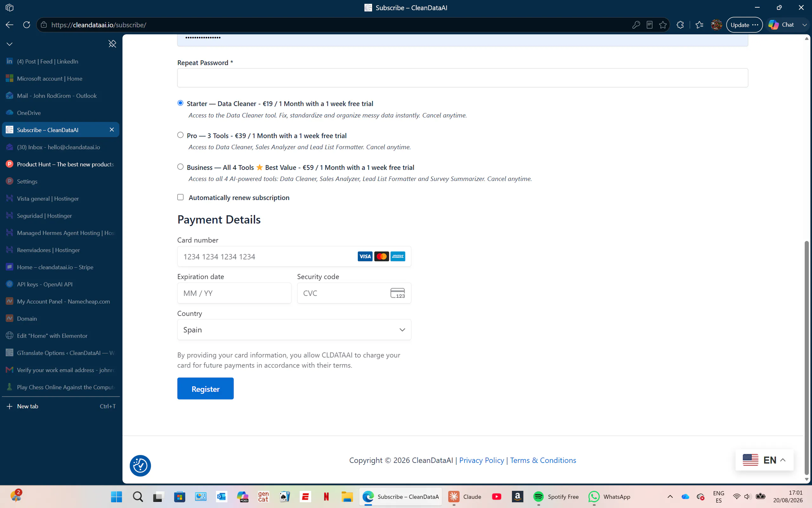Open the Terms & Conditions link
Image resolution: width=812 pixels, height=508 pixels.
pos(543,460)
